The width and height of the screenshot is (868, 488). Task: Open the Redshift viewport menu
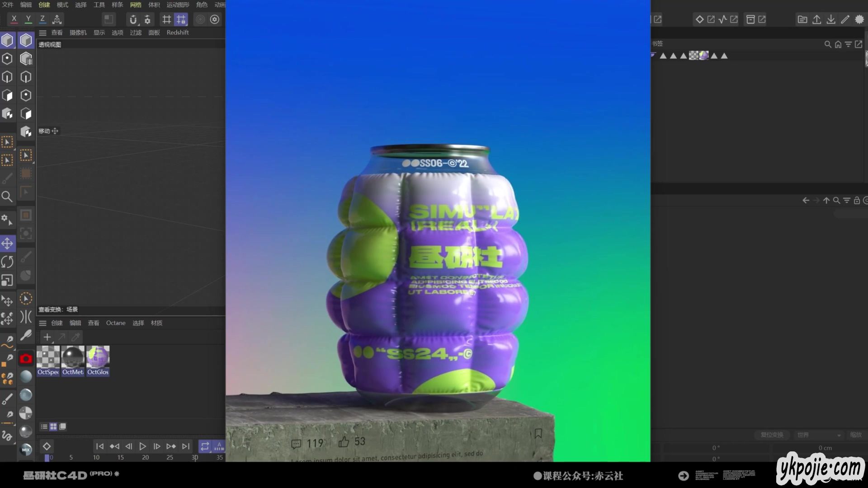tap(178, 33)
